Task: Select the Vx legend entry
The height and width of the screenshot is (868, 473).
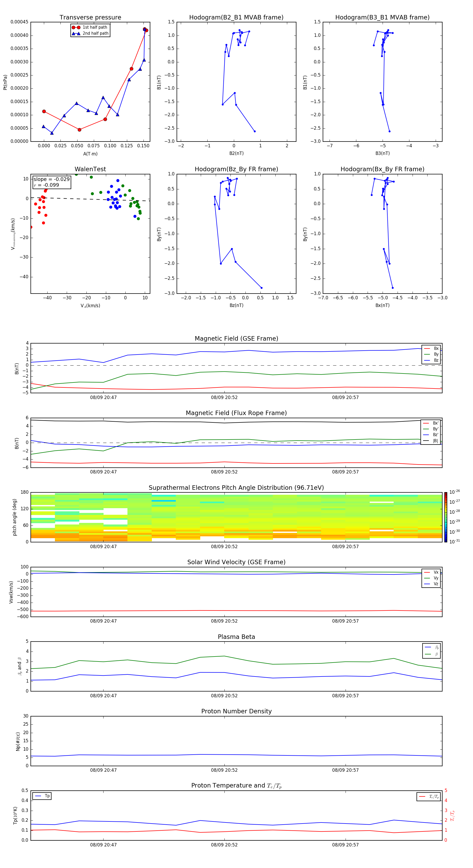Action: 431,572
